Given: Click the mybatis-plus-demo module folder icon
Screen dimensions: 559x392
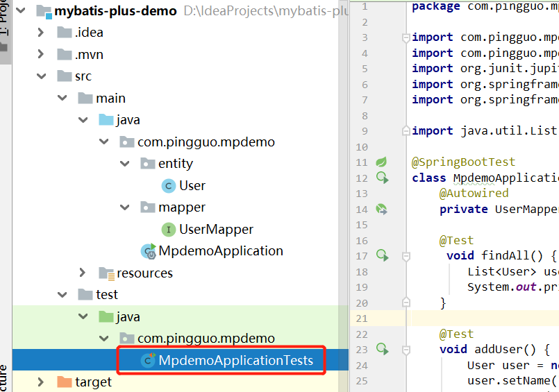Looking at the screenshot, I should click(x=44, y=11).
